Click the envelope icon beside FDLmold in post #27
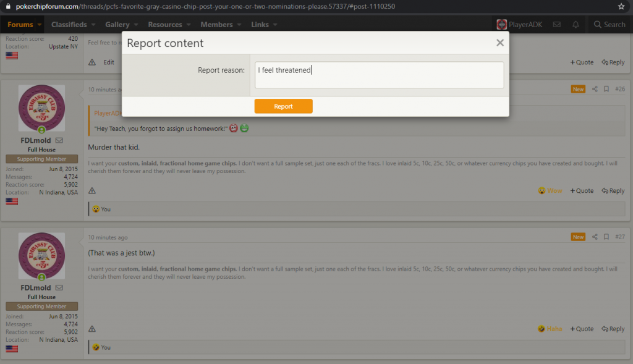 click(59, 288)
